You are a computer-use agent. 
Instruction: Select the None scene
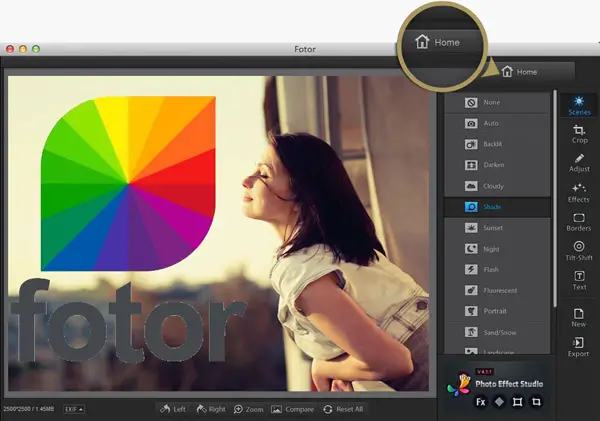click(x=497, y=103)
